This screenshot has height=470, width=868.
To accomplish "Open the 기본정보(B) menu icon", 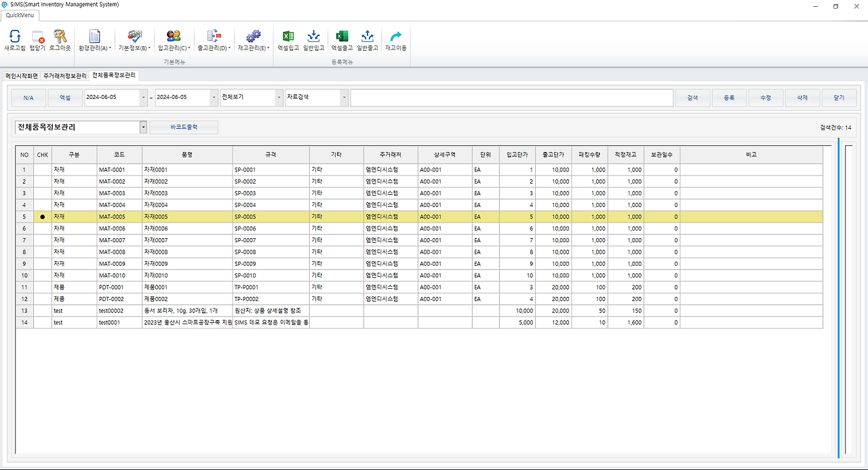I will click(134, 37).
